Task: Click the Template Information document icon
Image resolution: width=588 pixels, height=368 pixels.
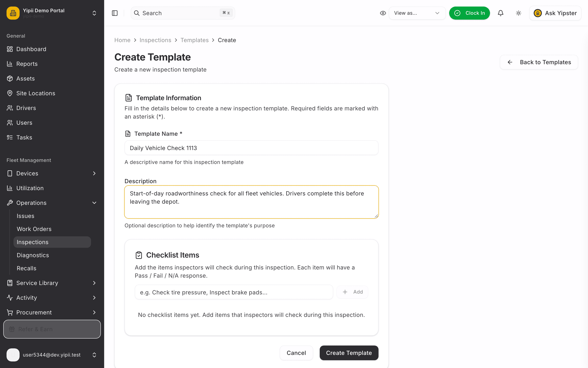Action: click(129, 98)
